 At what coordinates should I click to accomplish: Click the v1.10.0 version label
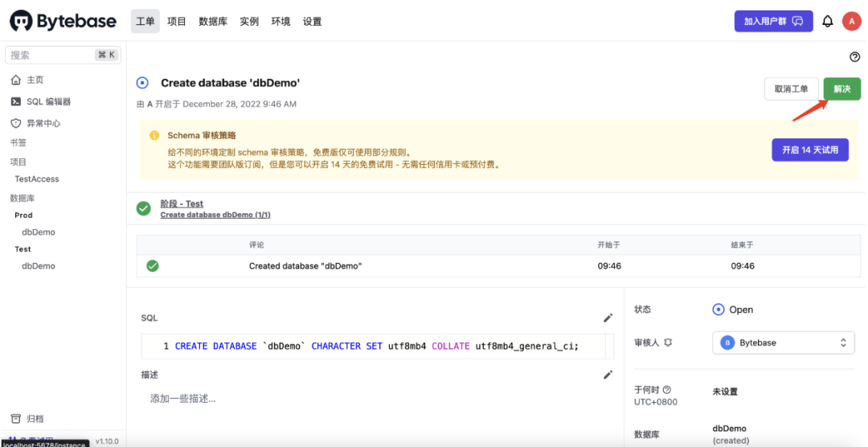[107, 441]
